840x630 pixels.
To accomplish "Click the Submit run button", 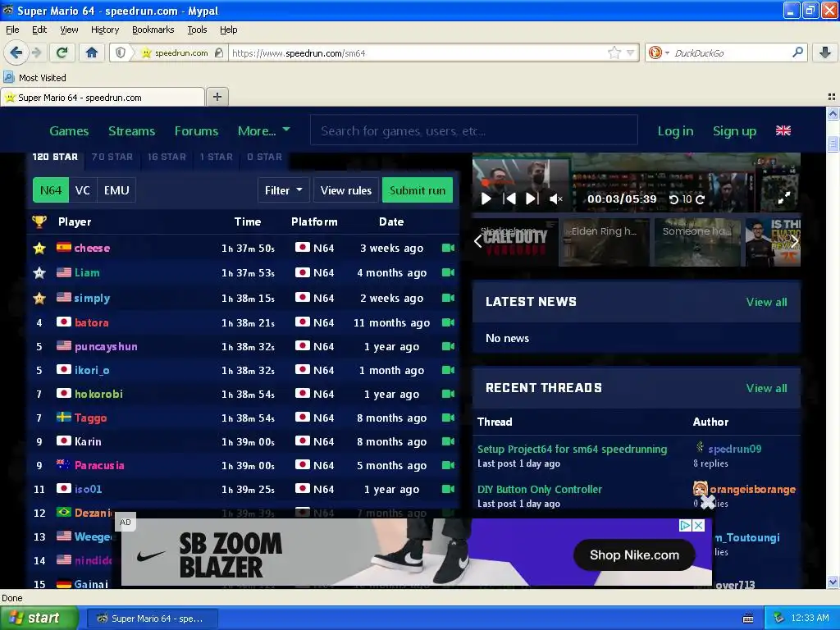I will tap(418, 190).
